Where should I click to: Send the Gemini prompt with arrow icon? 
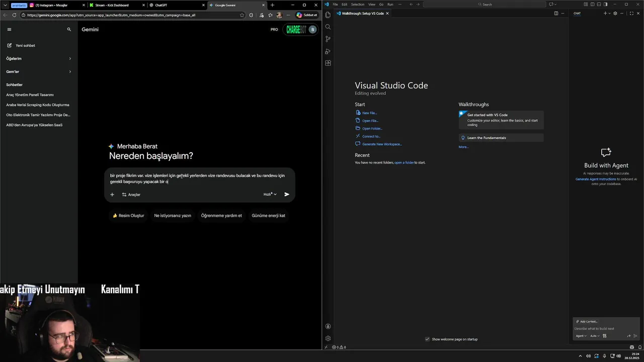[x=287, y=194]
